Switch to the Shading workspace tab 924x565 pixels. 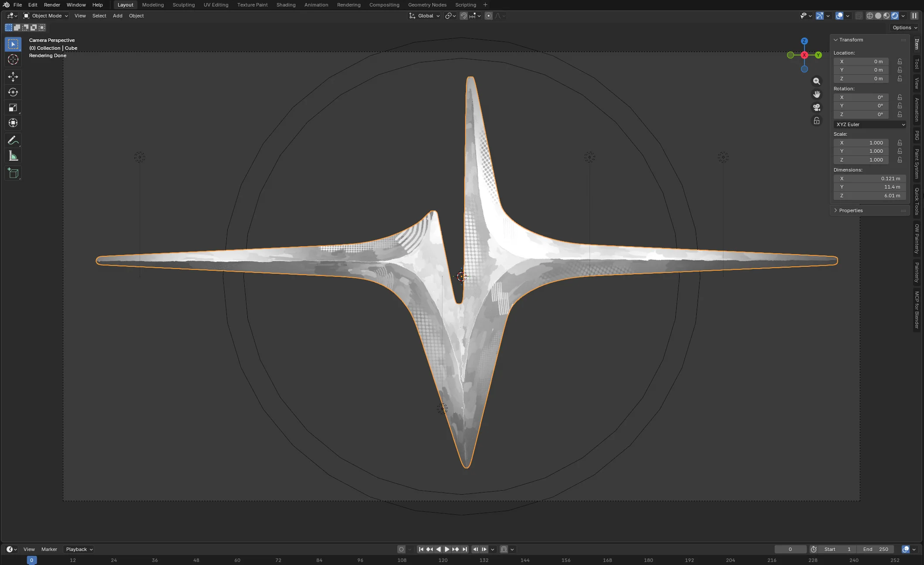(286, 5)
